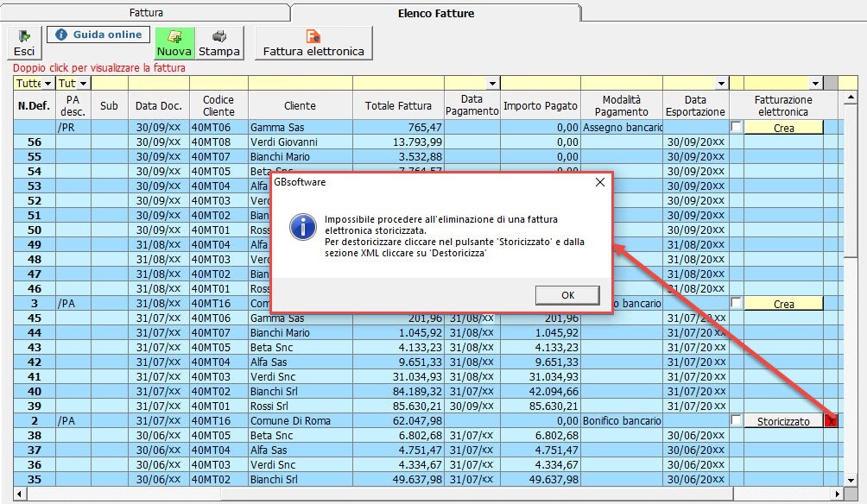Click the Data Esportazione column header
The image size is (867, 504).
click(696, 105)
